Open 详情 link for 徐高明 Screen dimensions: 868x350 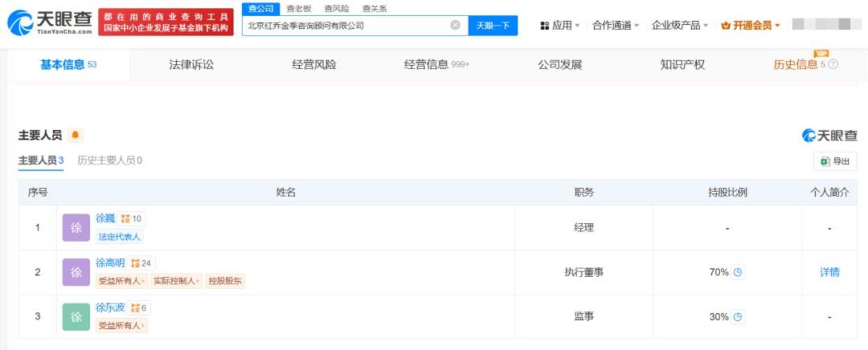[x=829, y=272]
